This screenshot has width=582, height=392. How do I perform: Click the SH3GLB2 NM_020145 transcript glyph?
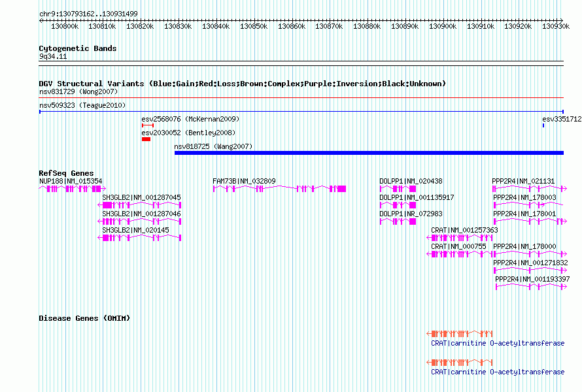(139, 238)
